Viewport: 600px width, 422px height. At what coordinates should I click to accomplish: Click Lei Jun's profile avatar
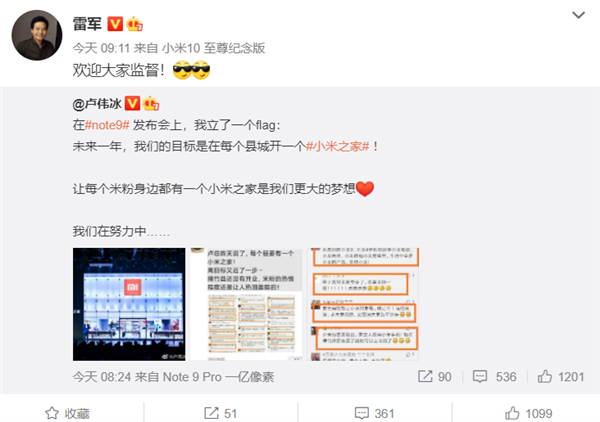(x=37, y=35)
